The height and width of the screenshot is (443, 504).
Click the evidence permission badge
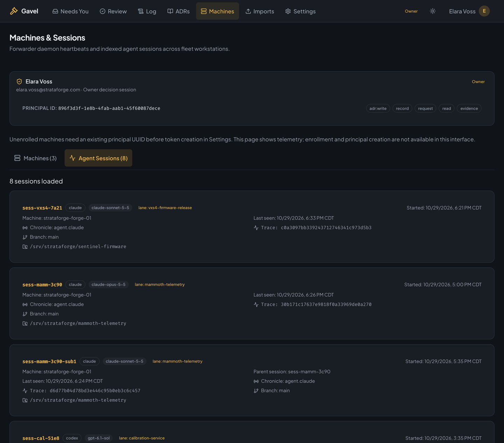click(x=469, y=108)
